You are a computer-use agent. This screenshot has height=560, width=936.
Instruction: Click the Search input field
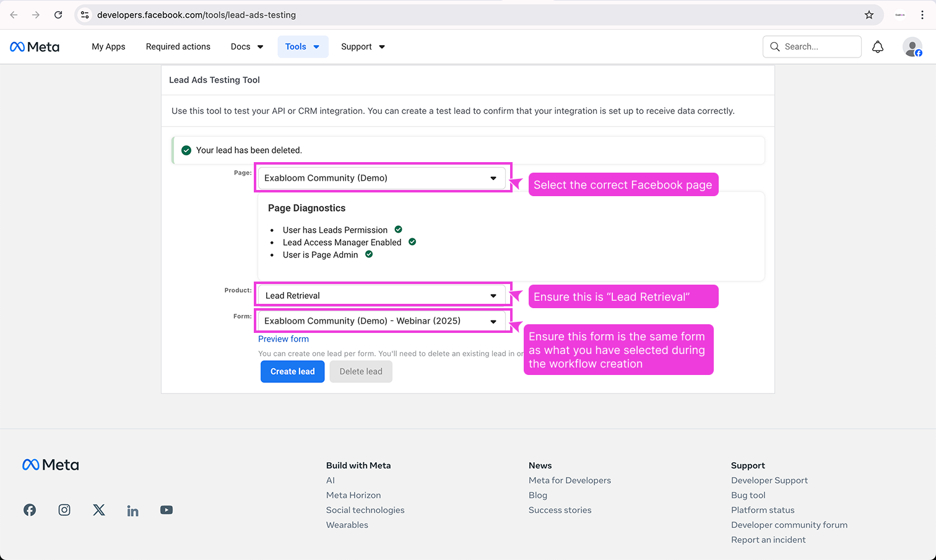pyautogui.click(x=818, y=47)
